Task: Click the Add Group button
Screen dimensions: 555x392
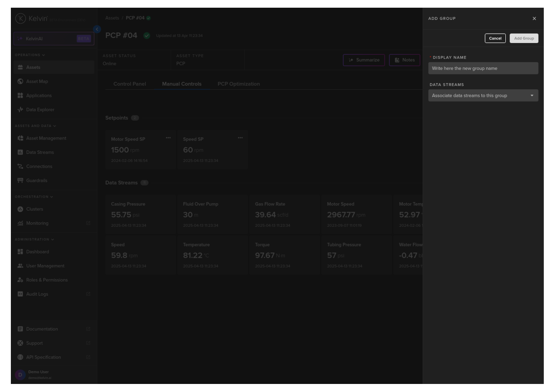Action: (523, 38)
